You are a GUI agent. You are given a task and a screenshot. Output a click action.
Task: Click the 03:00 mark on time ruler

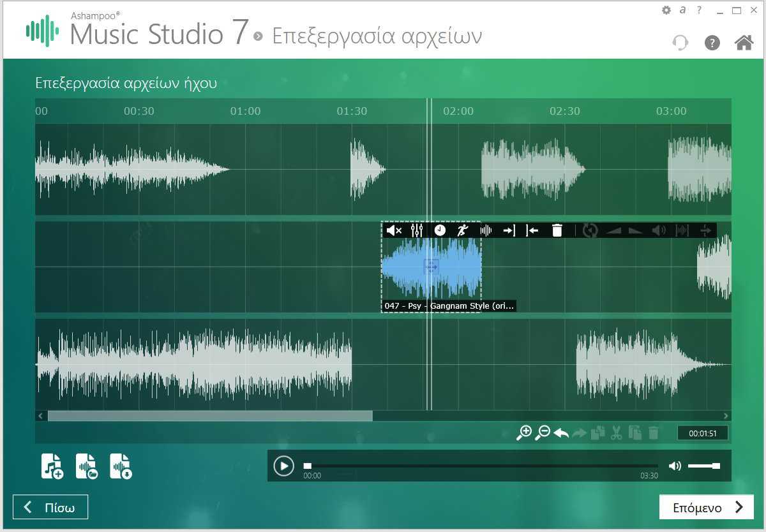coord(672,111)
